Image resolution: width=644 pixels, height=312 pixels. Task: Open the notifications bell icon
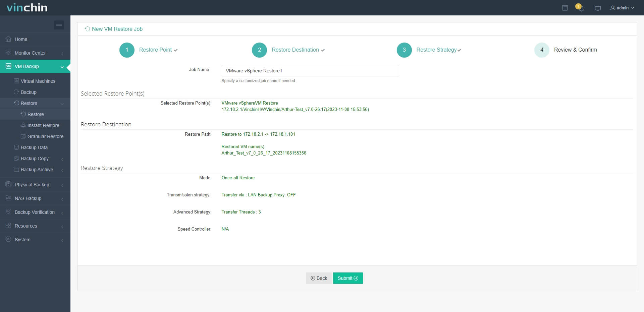point(580,8)
